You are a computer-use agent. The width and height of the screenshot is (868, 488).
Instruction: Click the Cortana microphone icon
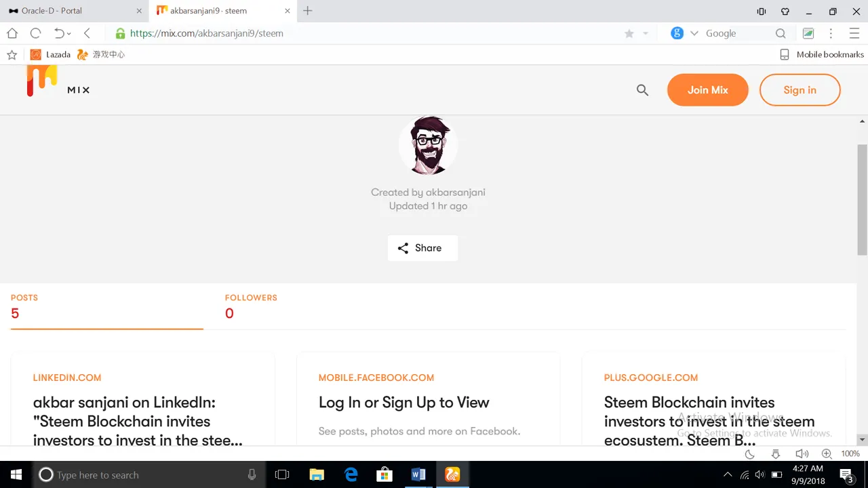click(x=252, y=474)
